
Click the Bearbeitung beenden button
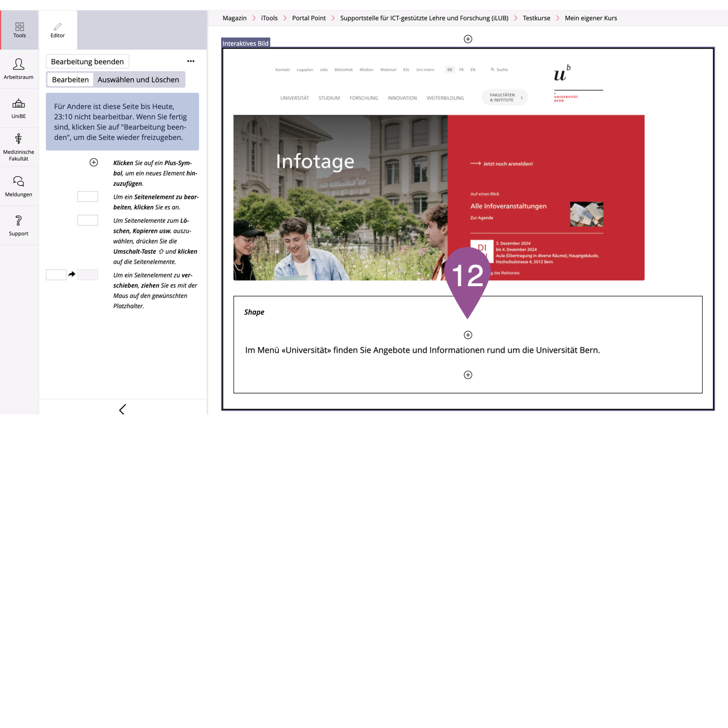coord(87,62)
